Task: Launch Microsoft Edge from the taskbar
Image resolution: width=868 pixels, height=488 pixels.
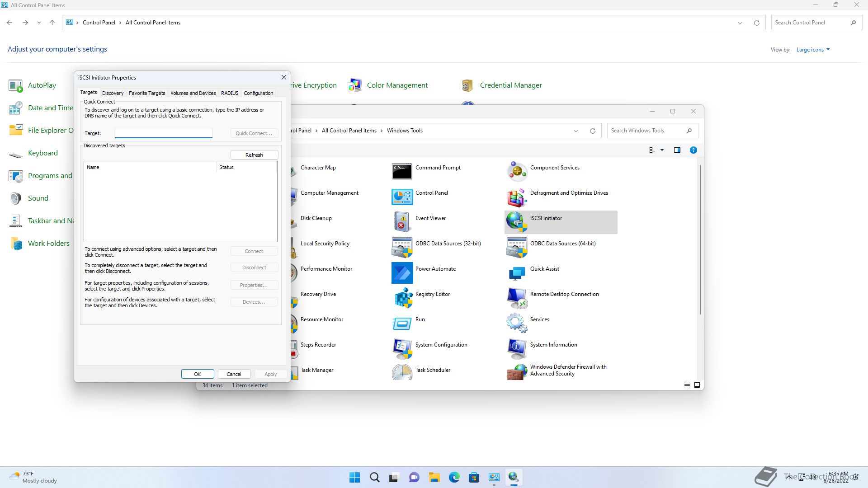Action: (x=454, y=477)
